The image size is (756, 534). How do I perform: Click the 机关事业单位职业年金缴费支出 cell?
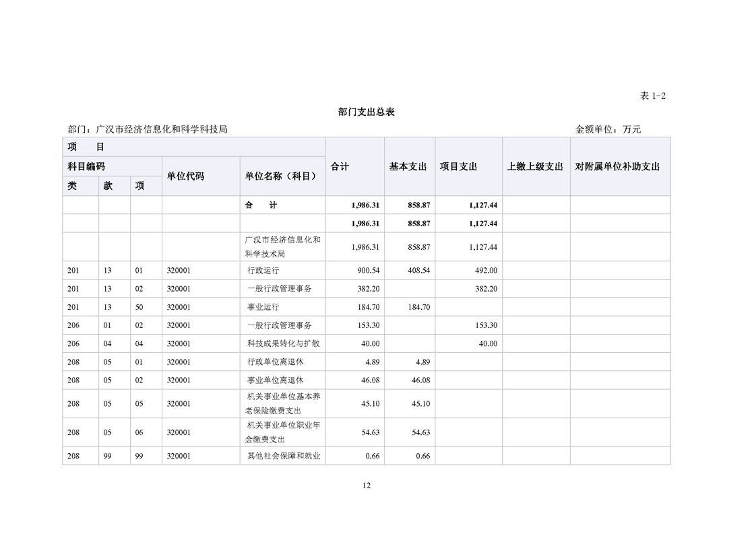coord(282,432)
